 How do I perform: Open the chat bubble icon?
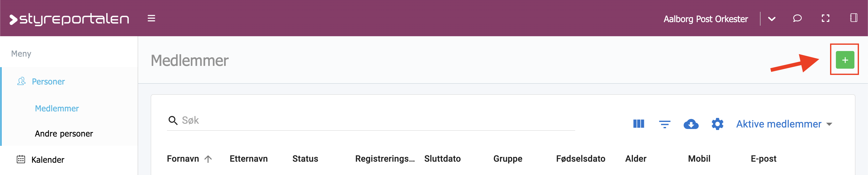point(797,18)
